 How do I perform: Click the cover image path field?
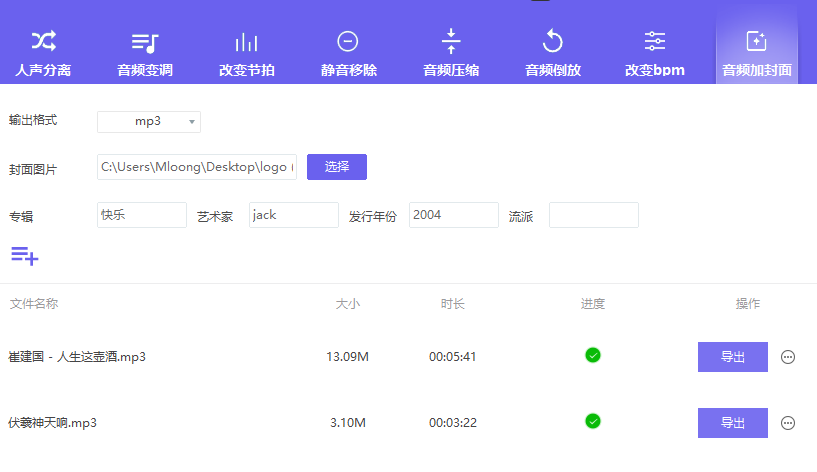tap(197, 167)
